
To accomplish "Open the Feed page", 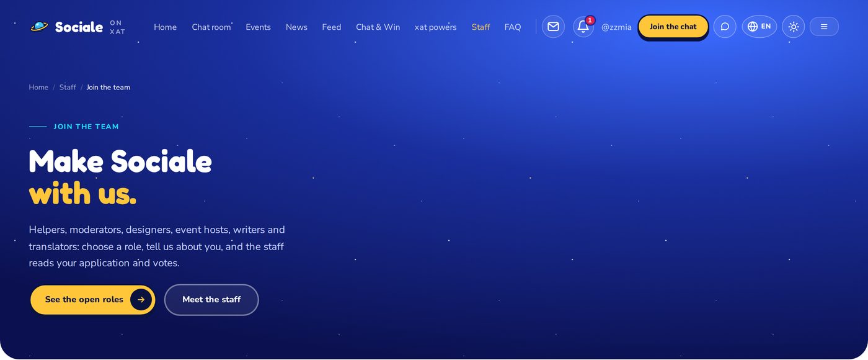I will click(332, 27).
